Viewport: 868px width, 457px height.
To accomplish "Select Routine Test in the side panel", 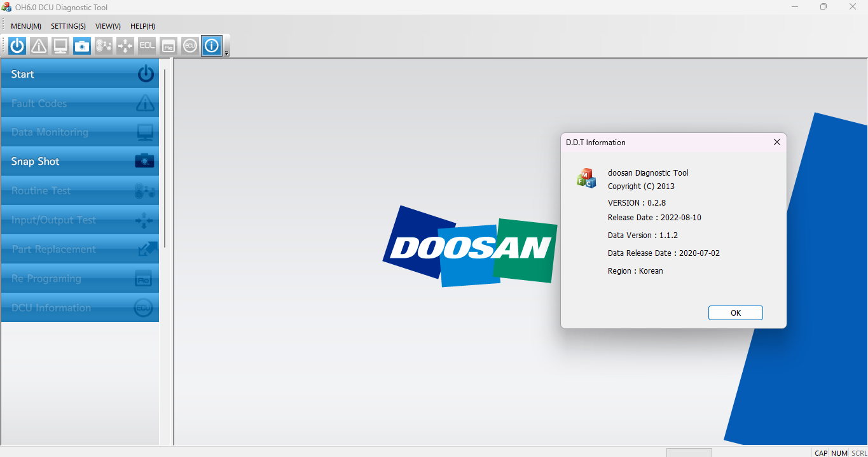I will click(80, 190).
